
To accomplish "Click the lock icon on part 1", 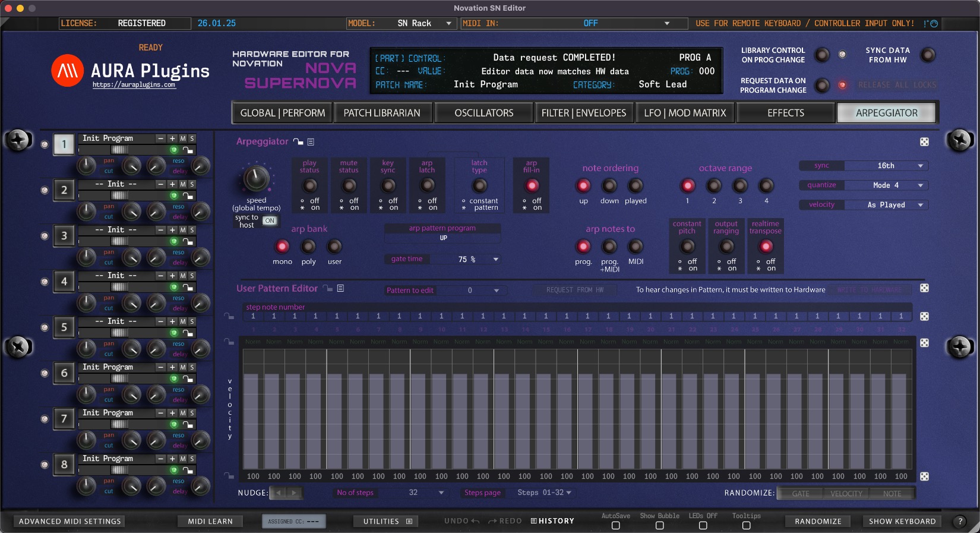I will point(188,150).
